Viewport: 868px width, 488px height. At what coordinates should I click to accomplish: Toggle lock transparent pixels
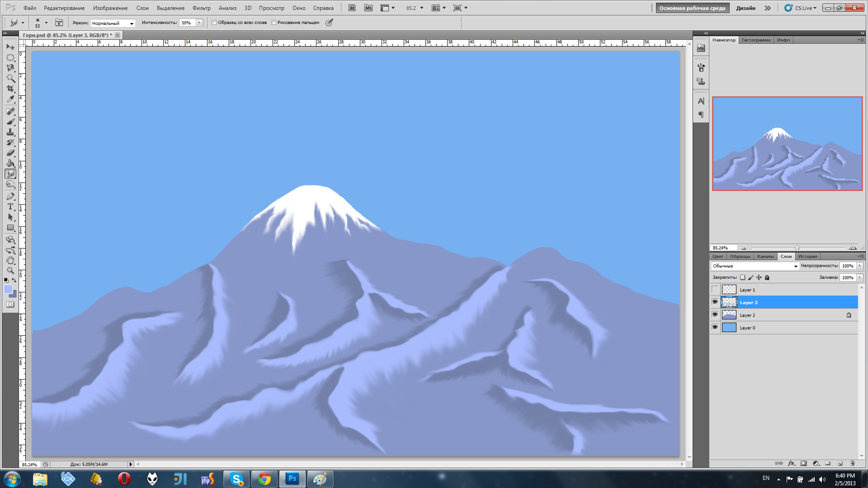[x=742, y=277]
